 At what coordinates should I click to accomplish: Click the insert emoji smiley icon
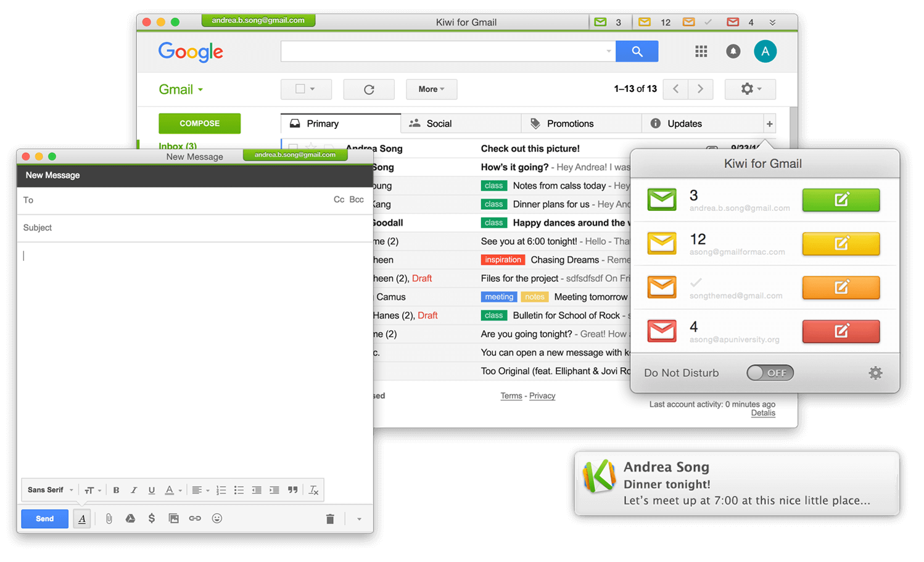pos(217,519)
